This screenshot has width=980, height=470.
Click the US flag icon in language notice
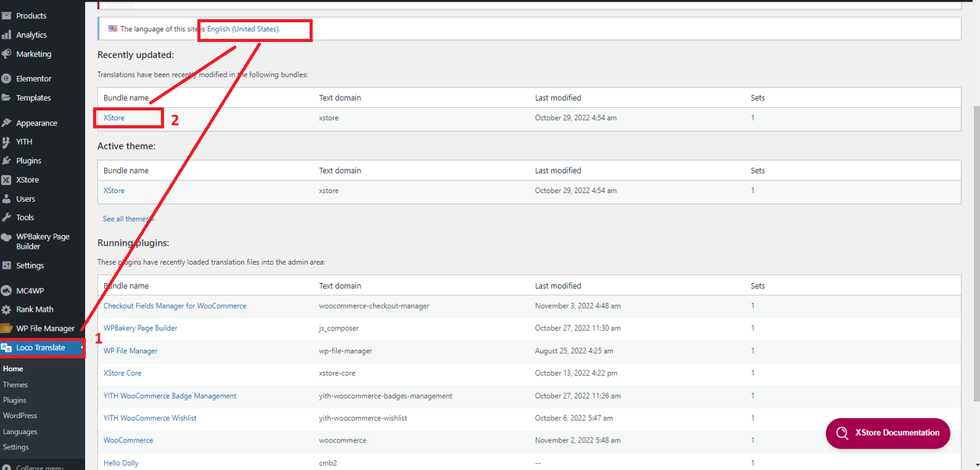coord(113,28)
